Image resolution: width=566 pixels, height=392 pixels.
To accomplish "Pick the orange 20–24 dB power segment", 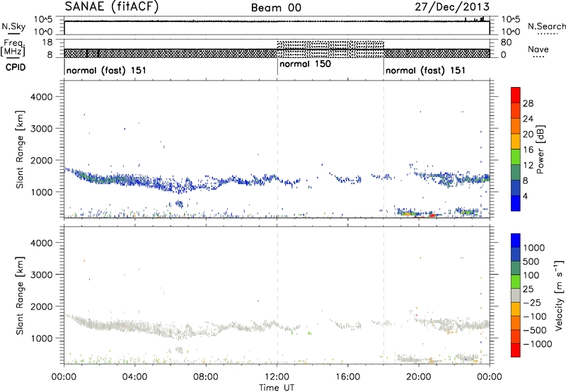I will pos(516,126).
